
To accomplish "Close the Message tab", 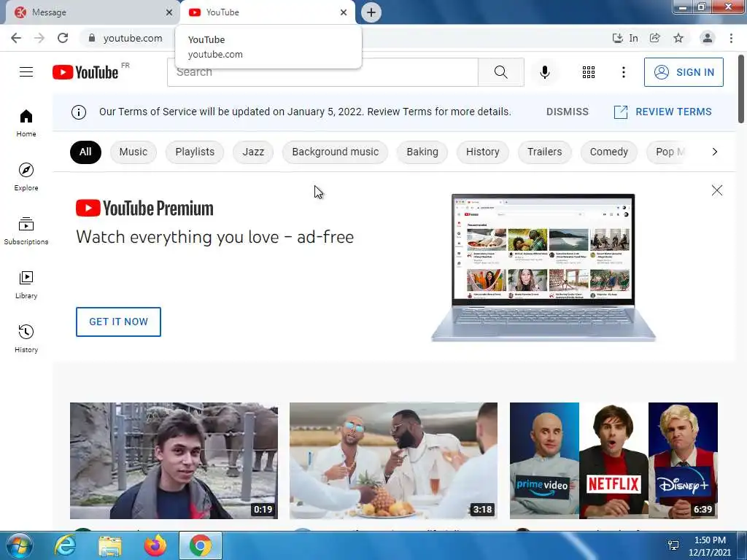I will click(169, 12).
